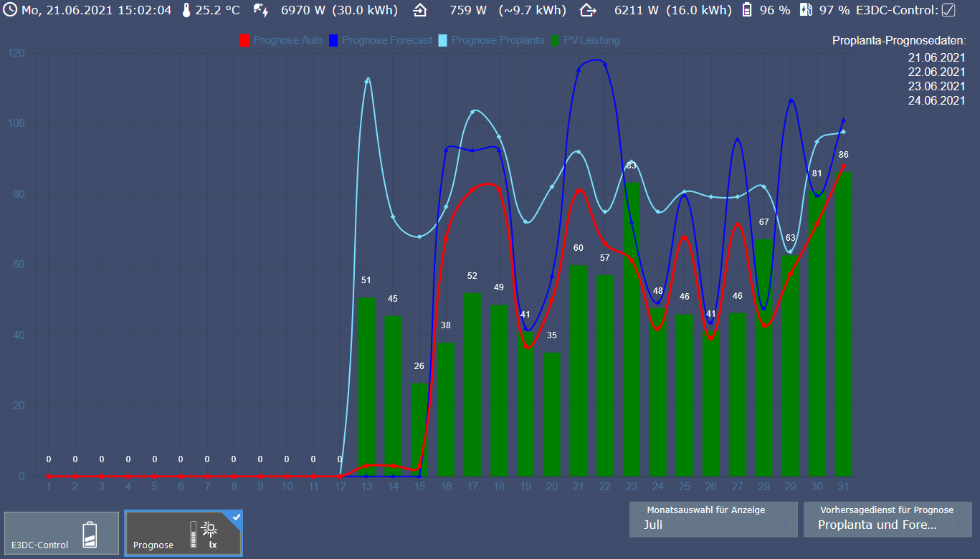The image size is (980, 559).
Task: Click the green bar for day 17 (52)
Action: (472, 385)
